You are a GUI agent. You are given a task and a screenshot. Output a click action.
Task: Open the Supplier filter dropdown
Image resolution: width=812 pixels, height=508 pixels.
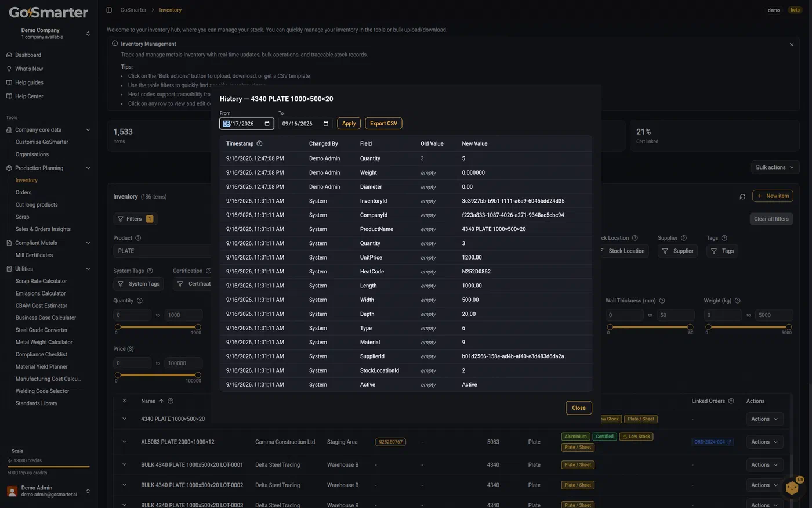[x=678, y=251]
